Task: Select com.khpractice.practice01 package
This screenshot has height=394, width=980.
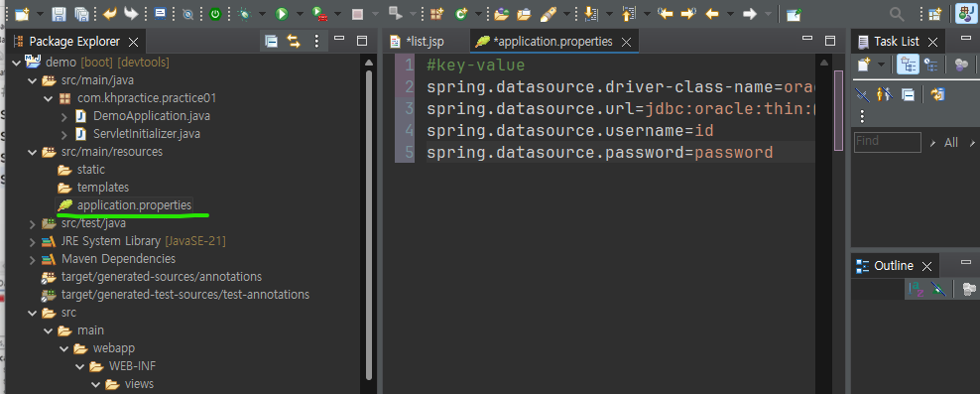Action: (x=147, y=98)
